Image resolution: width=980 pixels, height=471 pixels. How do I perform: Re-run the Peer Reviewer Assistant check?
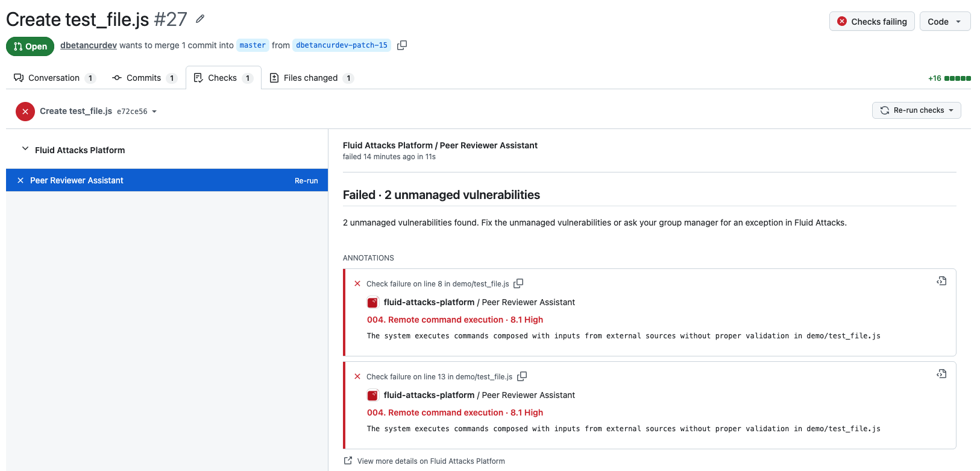click(306, 181)
